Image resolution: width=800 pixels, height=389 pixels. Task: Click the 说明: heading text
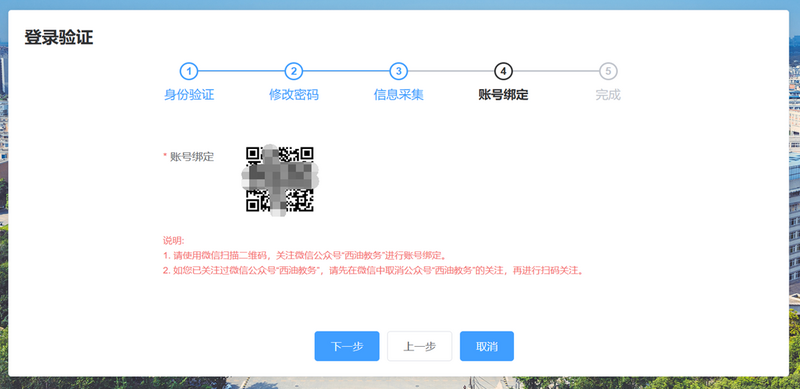(173, 240)
